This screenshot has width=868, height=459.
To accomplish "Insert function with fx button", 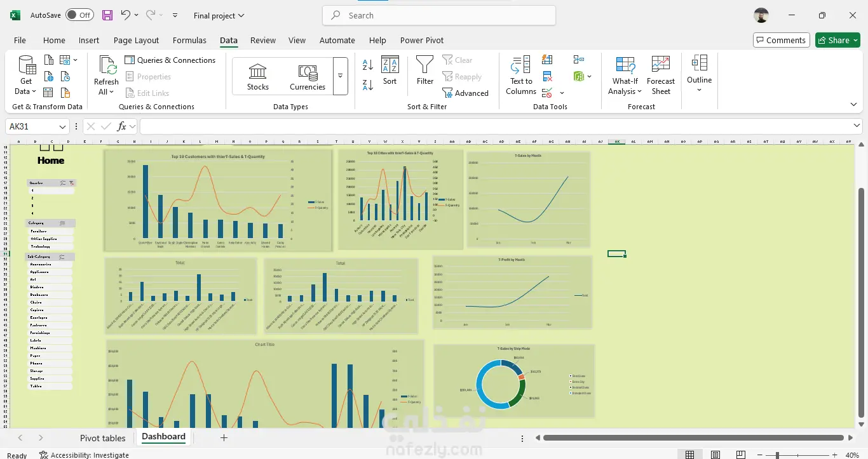I will click(x=122, y=126).
